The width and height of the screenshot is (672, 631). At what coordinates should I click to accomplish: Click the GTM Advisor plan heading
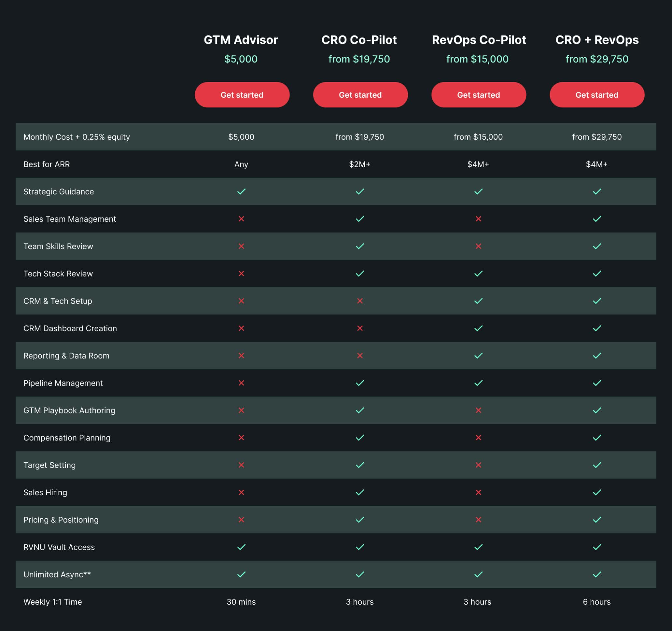click(x=241, y=40)
